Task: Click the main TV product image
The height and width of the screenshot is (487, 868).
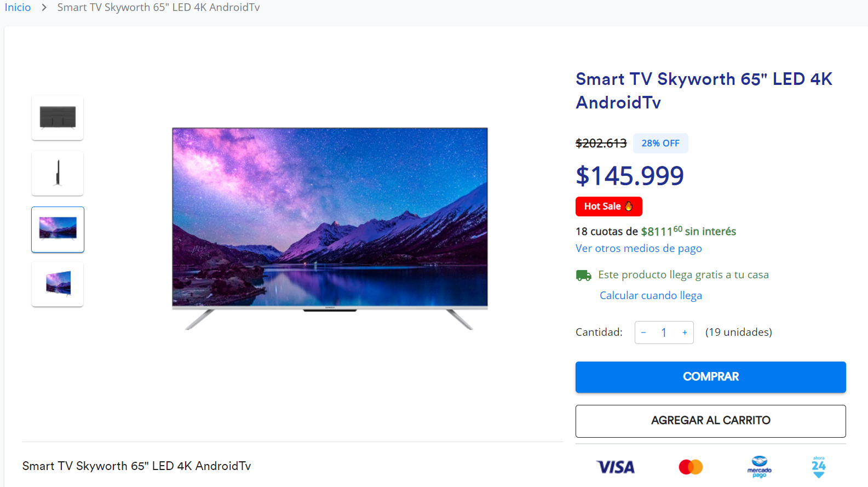Action: (330, 228)
